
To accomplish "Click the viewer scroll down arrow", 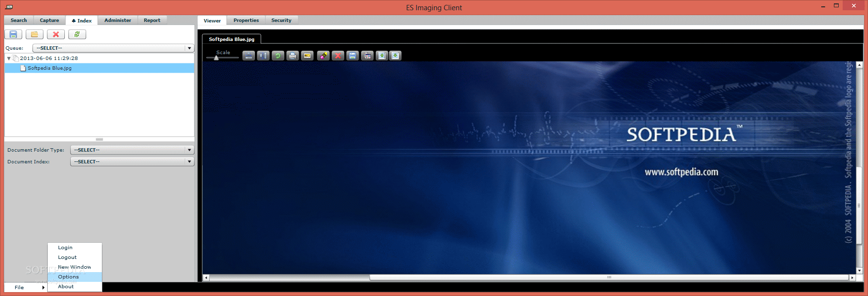I will [x=859, y=270].
